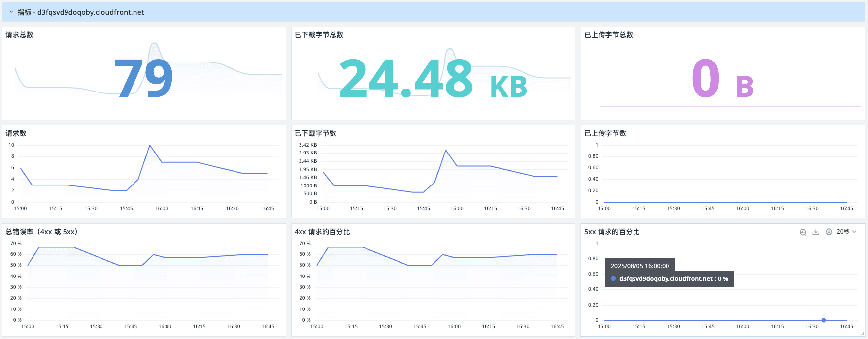
Task: Click the peak in 已下载字节数 chart
Action: pos(446,150)
